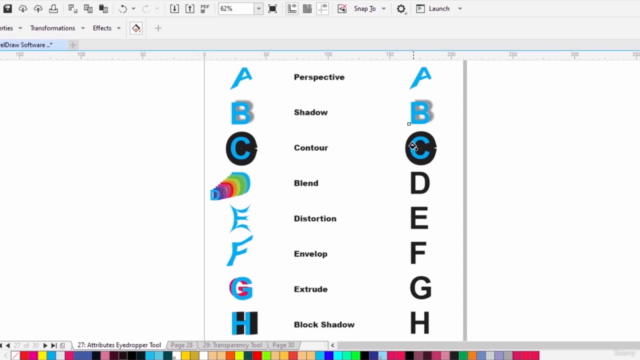The height and width of the screenshot is (360, 640).
Task: Click the cloud upload icon
Action: point(38,9)
